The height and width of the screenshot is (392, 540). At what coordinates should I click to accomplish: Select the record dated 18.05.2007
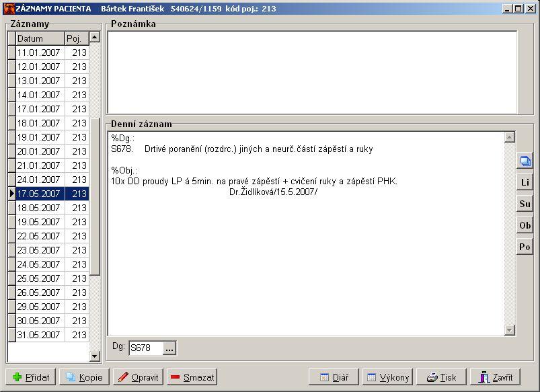tap(52, 208)
